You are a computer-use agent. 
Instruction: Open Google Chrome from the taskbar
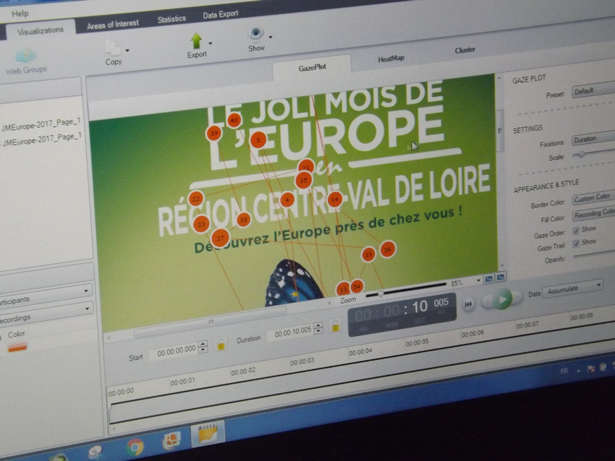[x=135, y=447]
